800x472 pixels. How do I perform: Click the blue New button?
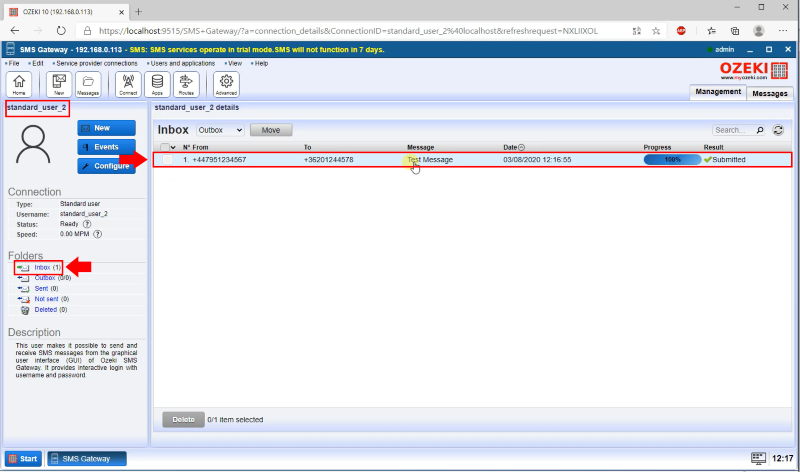pos(106,128)
